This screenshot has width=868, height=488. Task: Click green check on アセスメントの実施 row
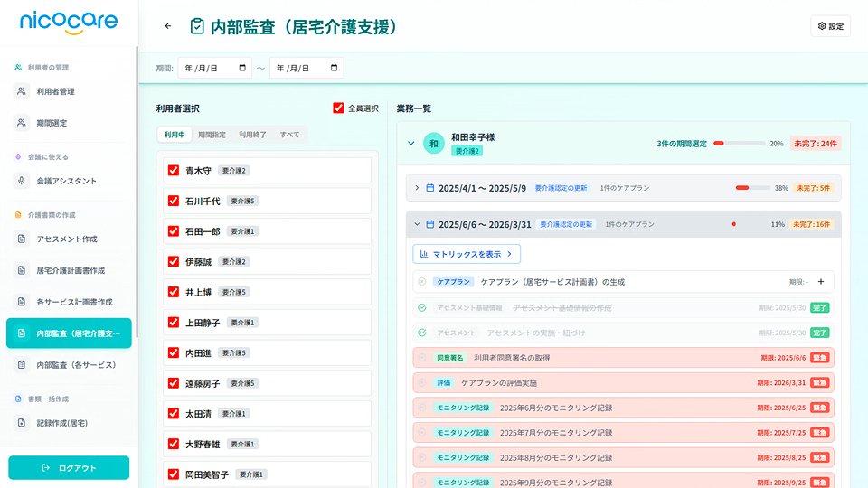[x=422, y=333]
